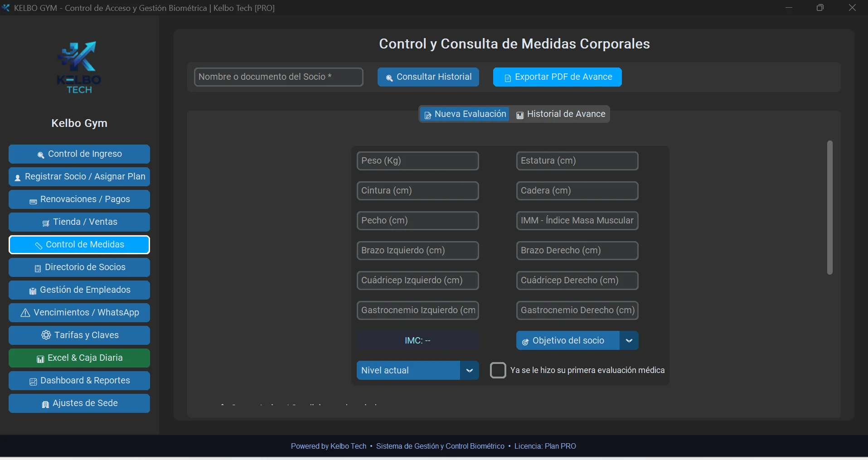Open Gestión de Empleados

[79, 290]
